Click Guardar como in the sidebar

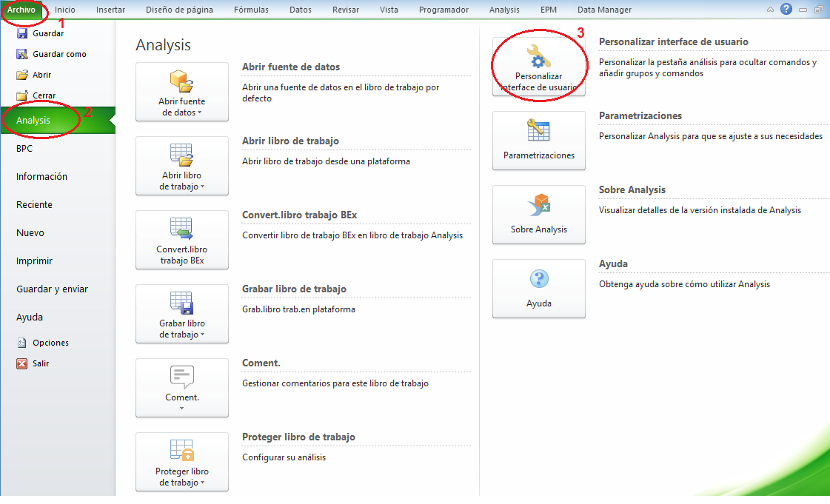tap(59, 54)
